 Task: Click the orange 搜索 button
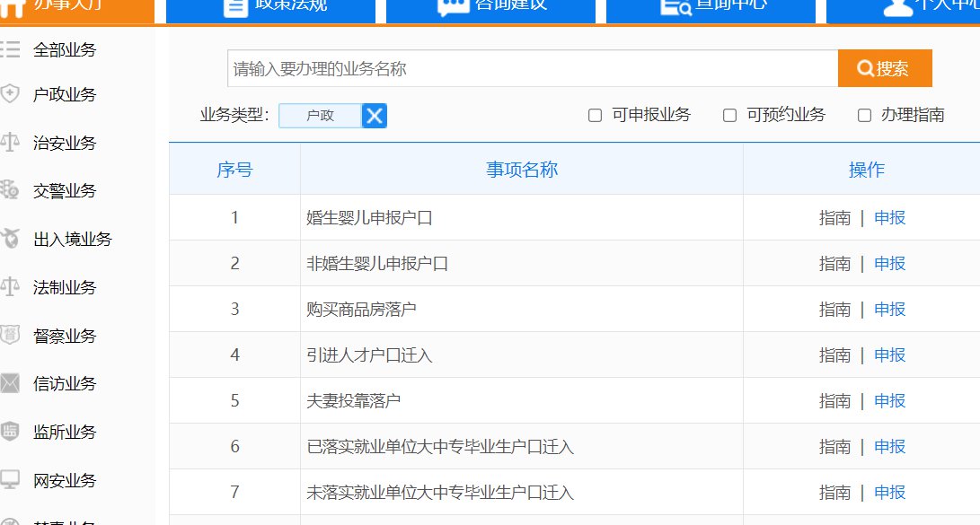pos(885,68)
